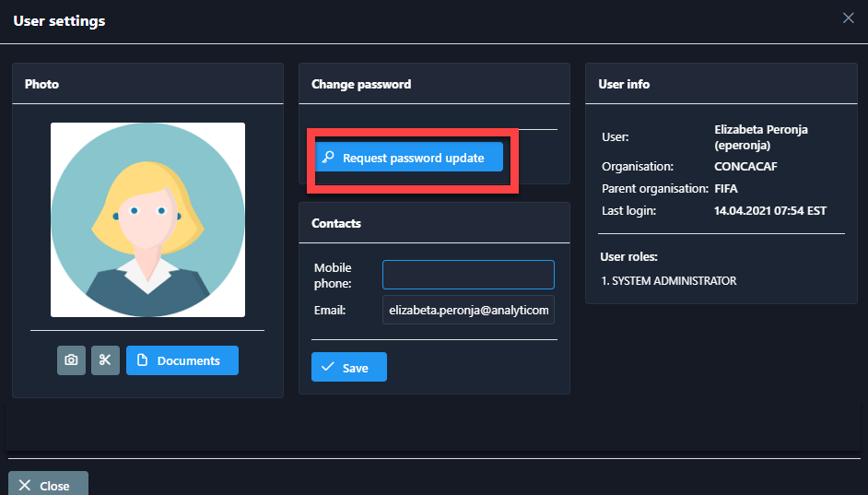868x495 pixels.
Task: Click the key icon on password button
Action: pyautogui.click(x=328, y=158)
